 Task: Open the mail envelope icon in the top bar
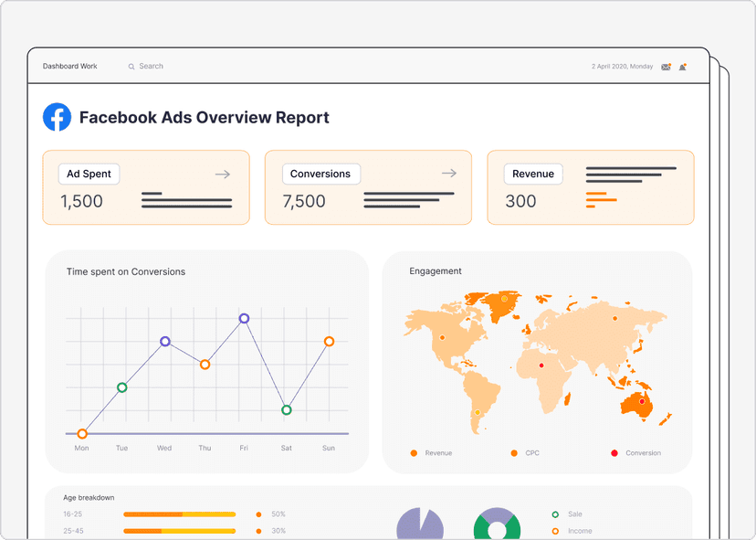pyautogui.click(x=667, y=66)
